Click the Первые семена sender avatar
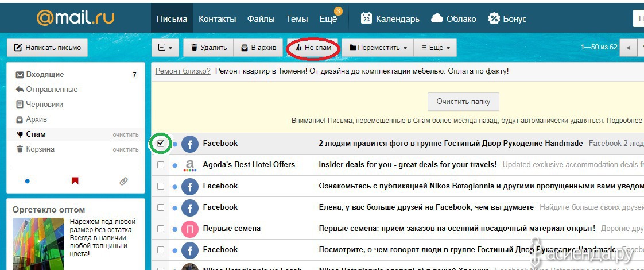This screenshot has width=644, height=270. tap(190, 229)
